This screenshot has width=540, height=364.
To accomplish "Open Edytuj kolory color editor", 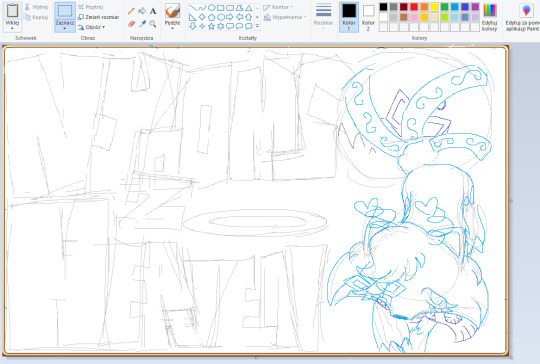I will click(x=489, y=17).
